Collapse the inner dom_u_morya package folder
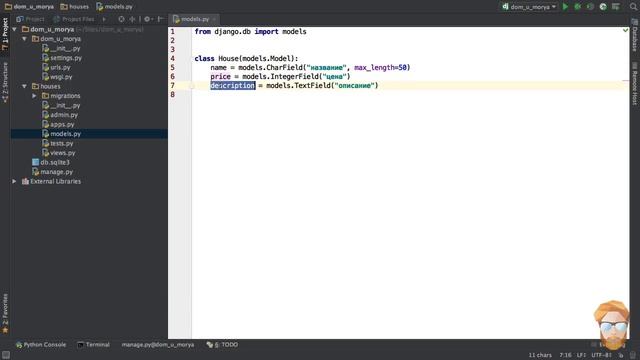This screenshot has height=360, width=640. pos(24,39)
